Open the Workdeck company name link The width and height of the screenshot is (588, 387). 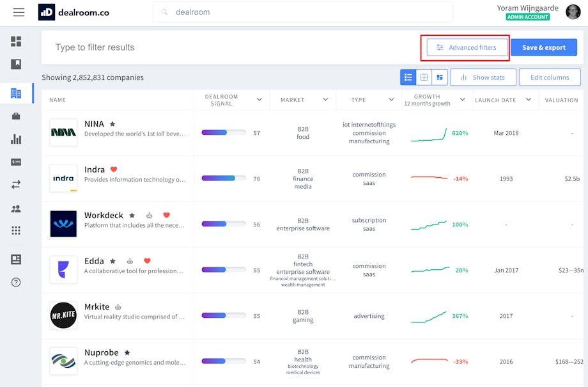point(104,216)
